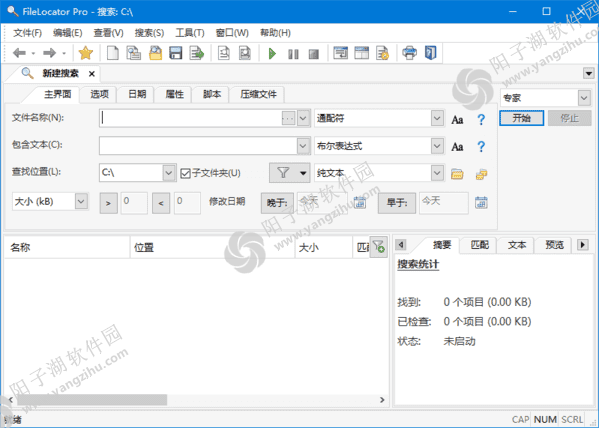Click the open saved search criteria icon
599x428 pixels.
tap(134, 53)
